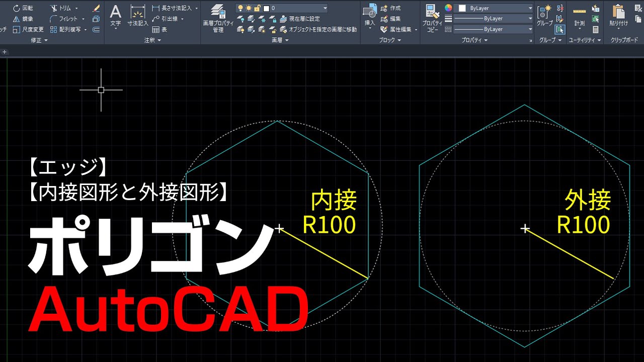
Task: Toggle layer lock padlock icon
Action: coord(257,8)
